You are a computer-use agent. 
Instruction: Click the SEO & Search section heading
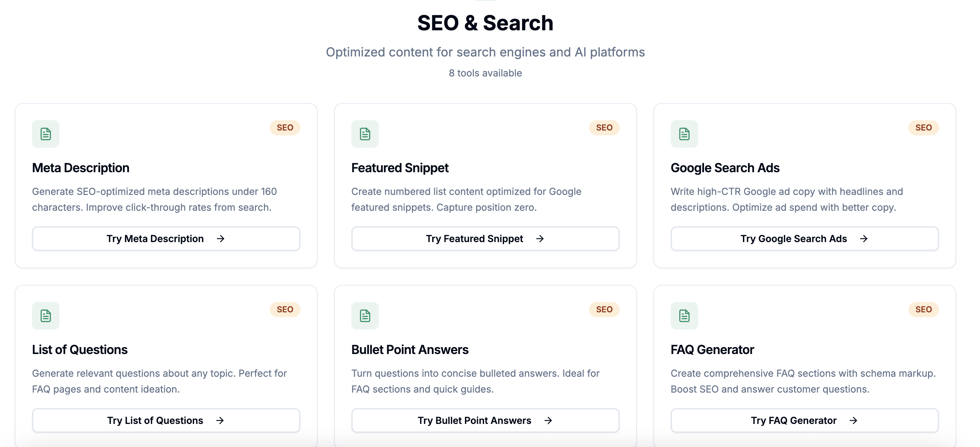click(x=485, y=23)
